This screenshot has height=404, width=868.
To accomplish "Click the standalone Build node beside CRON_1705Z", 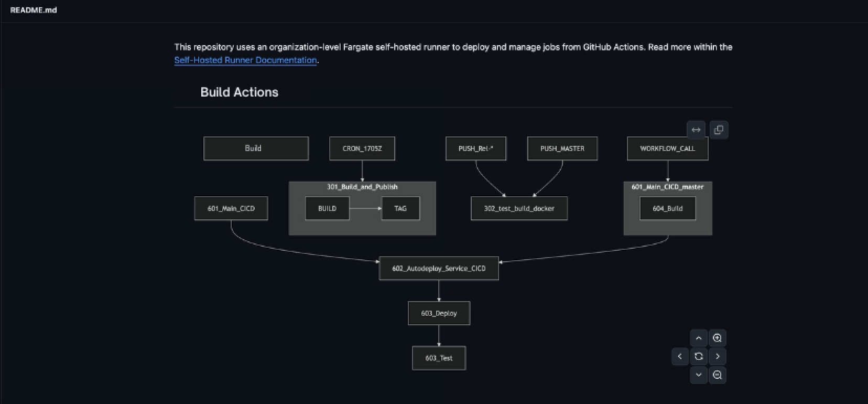I will tap(256, 148).
